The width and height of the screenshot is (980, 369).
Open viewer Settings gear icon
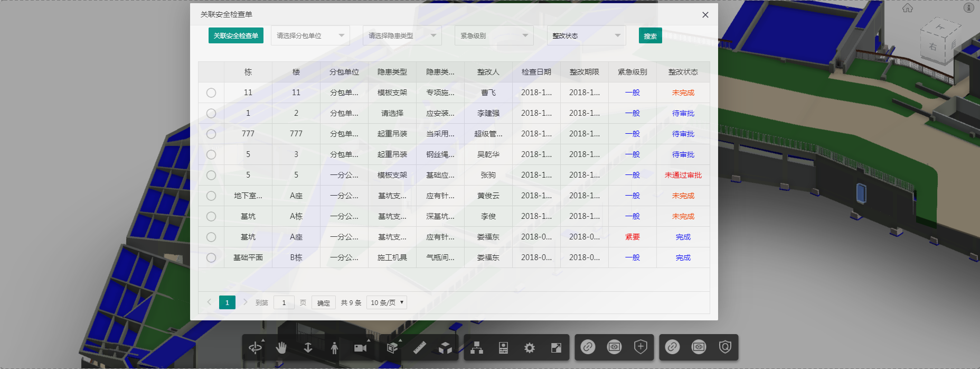coord(530,347)
